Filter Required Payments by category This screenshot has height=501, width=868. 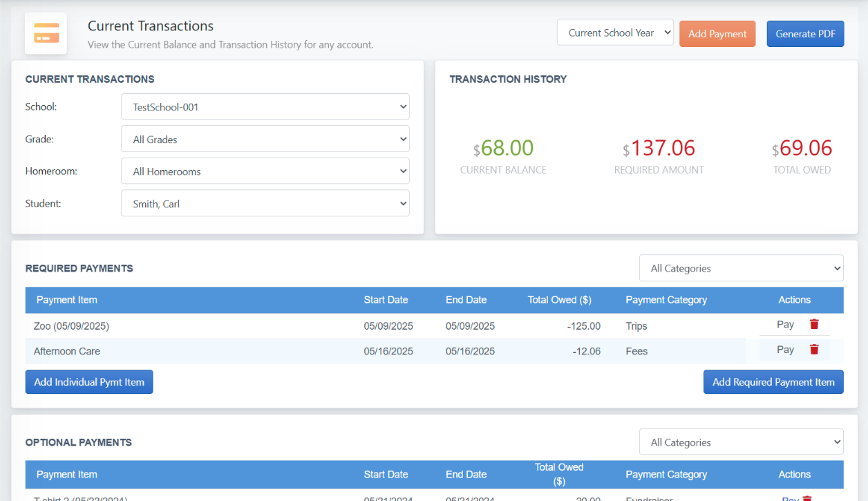741,267
